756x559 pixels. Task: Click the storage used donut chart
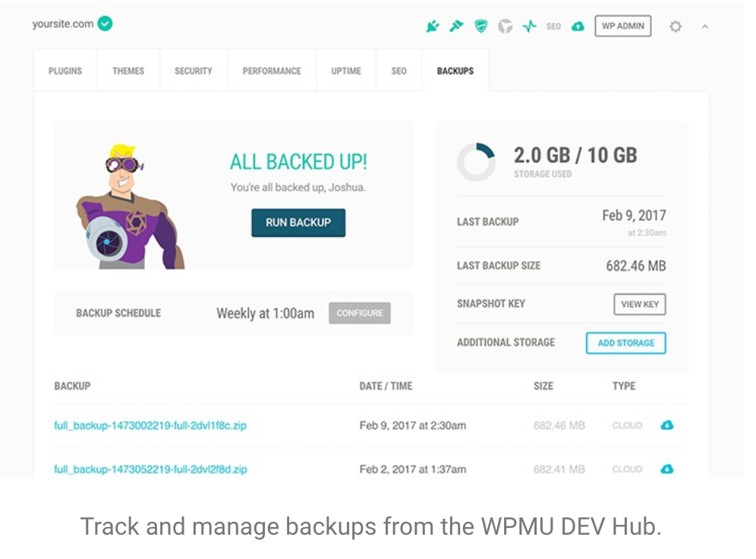[x=477, y=161]
